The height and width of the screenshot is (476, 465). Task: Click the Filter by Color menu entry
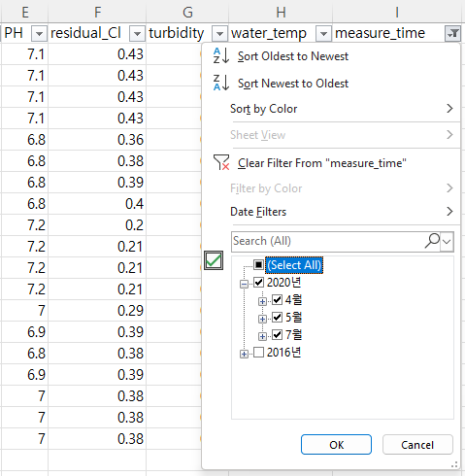tap(331, 188)
